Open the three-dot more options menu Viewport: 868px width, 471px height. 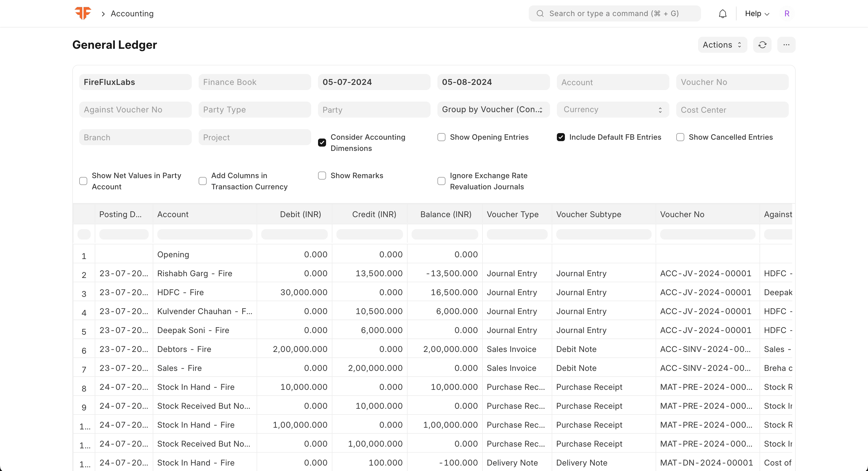(x=786, y=45)
